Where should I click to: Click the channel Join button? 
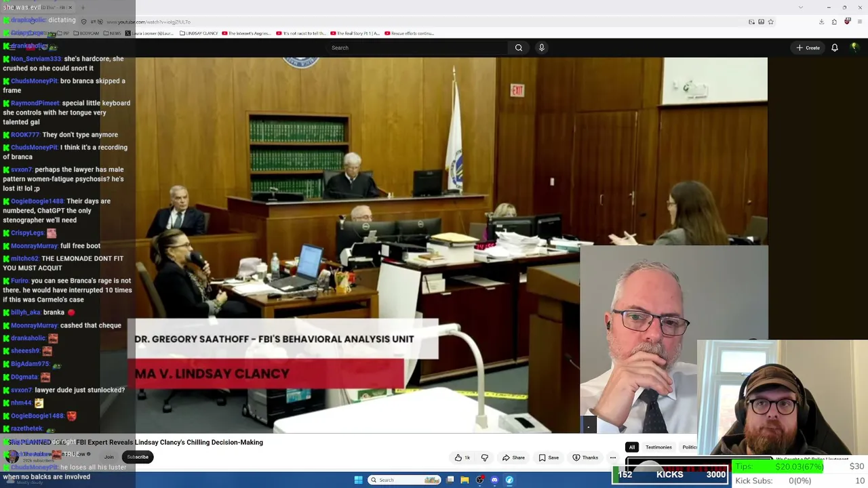108,457
